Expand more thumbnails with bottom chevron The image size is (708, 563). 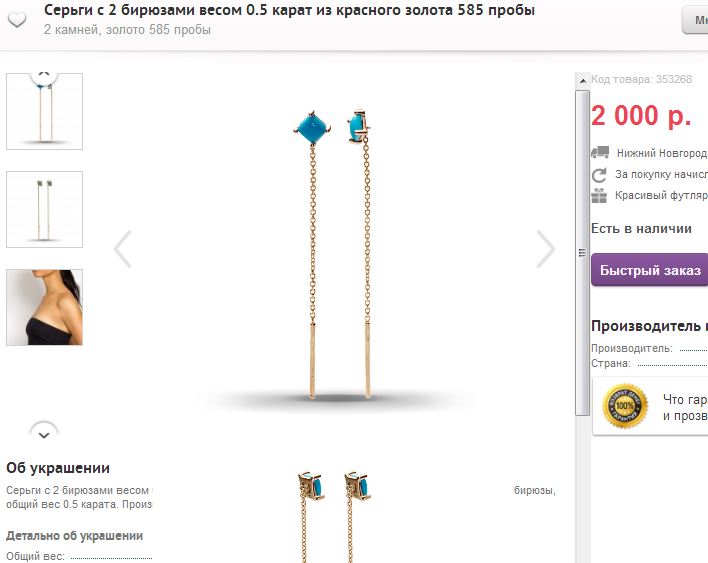[44, 433]
